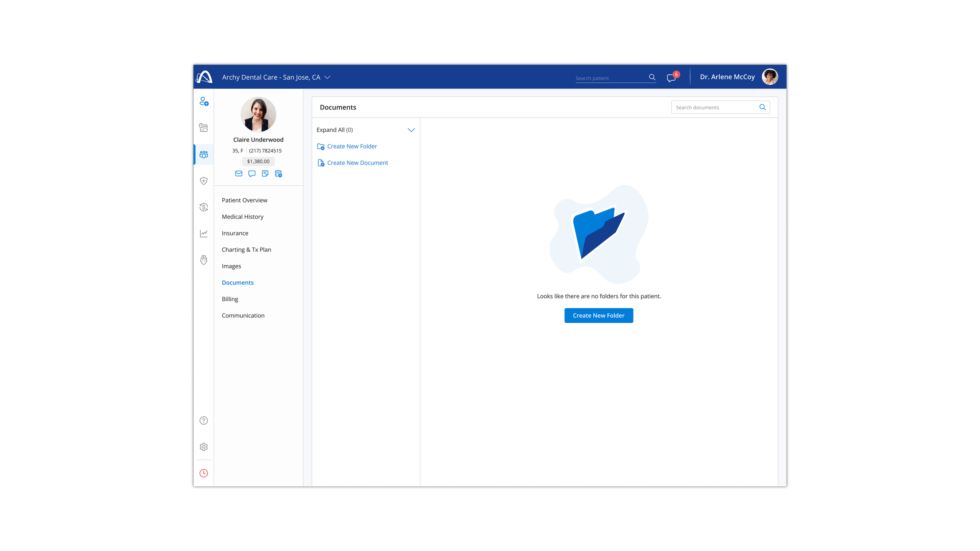Click the patient note icon under balance
Viewport: 980px width, 551px height.
click(265, 174)
